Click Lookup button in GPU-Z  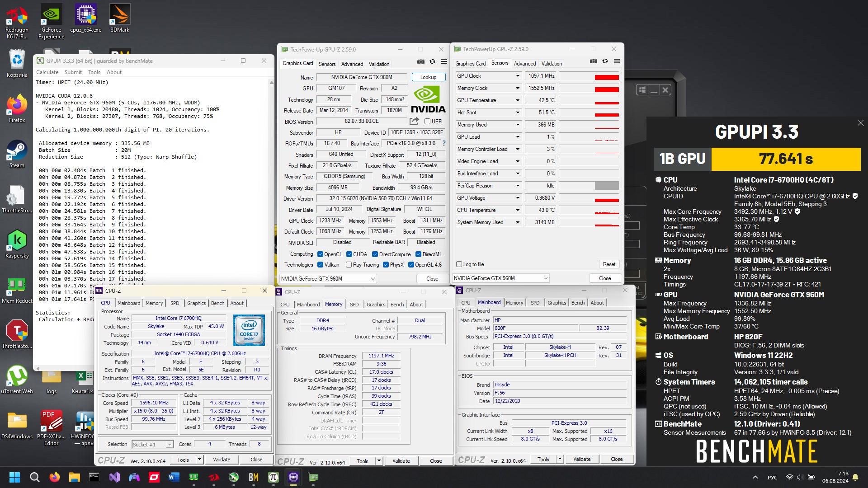coord(428,77)
